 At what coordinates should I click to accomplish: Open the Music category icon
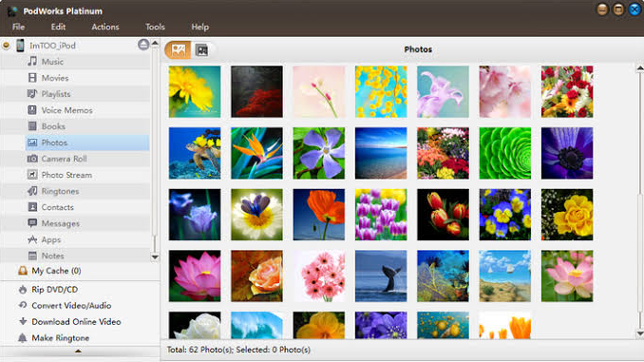tap(32, 61)
